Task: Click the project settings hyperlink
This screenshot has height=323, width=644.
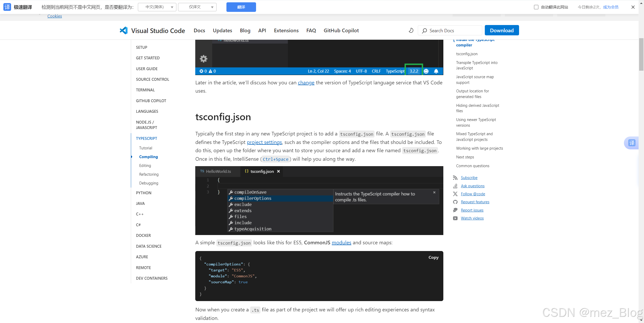Action: click(x=264, y=142)
